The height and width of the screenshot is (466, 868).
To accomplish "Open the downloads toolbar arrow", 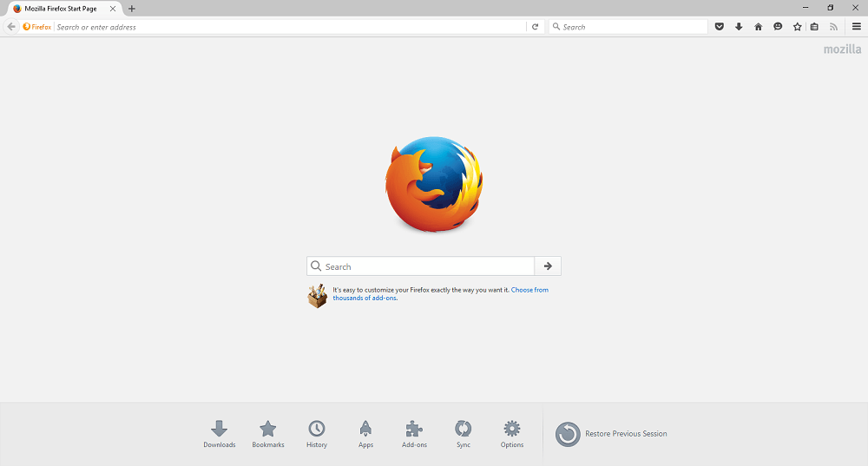I will point(739,27).
